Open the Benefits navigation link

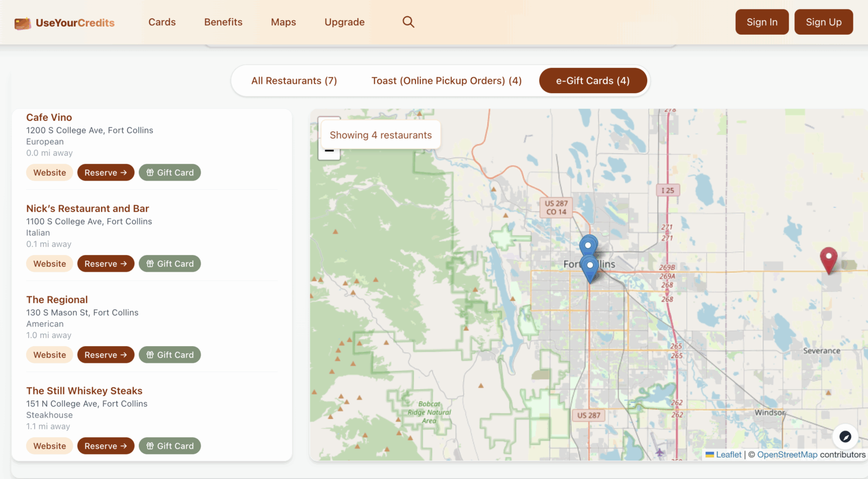[x=223, y=22]
